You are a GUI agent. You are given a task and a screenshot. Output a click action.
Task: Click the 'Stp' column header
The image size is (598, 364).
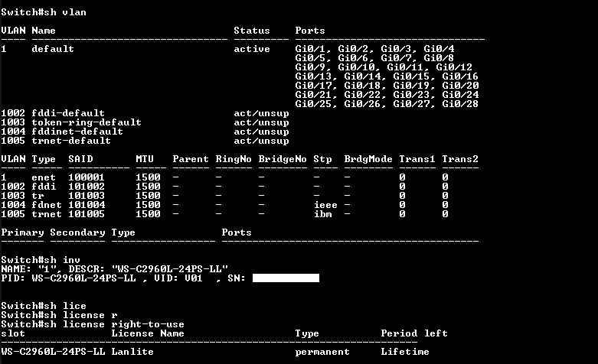322,159
